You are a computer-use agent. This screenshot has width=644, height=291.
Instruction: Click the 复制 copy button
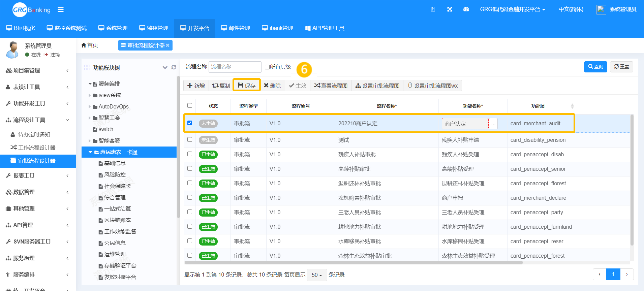tap(221, 86)
